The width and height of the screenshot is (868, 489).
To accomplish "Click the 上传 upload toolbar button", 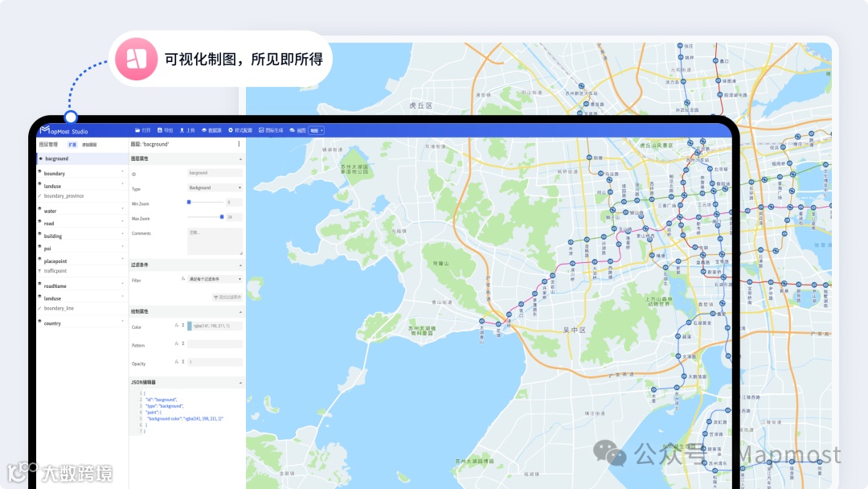I will pyautogui.click(x=187, y=131).
